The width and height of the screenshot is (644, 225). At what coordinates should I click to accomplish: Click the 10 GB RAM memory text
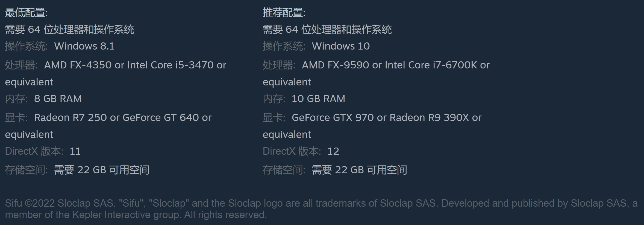coord(318,99)
